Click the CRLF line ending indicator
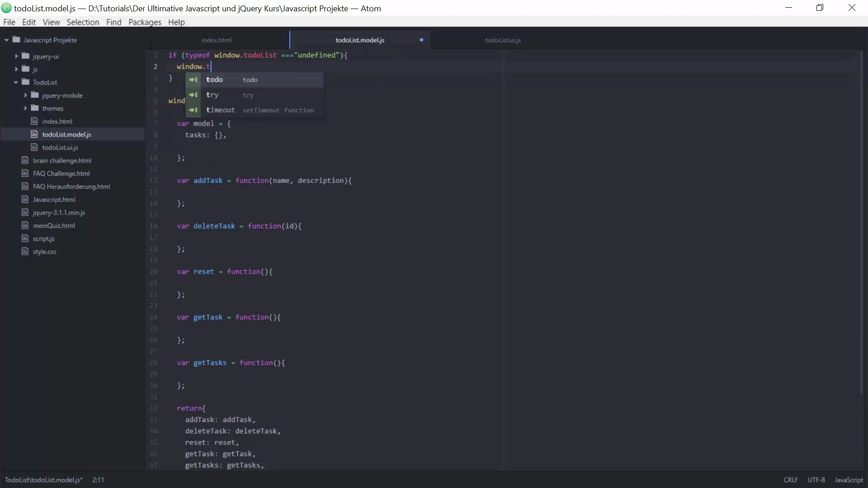This screenshot has height=488, width=868. [791, 480]
